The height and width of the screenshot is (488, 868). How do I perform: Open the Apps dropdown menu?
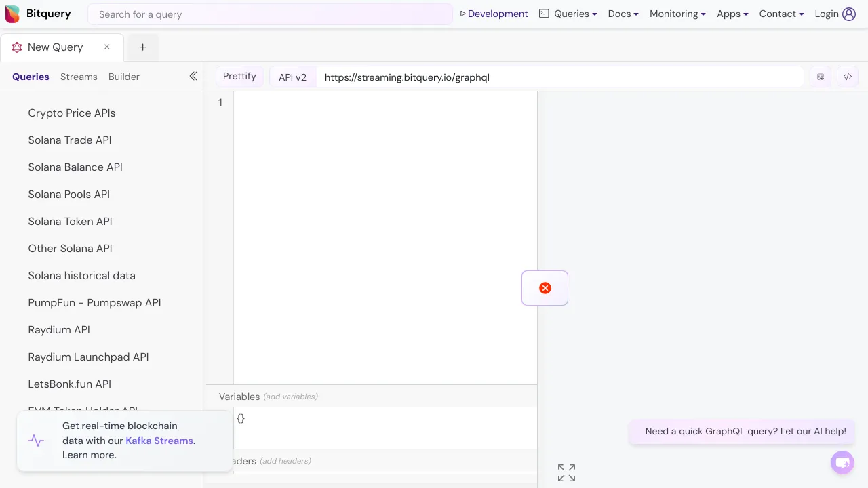pos(732,14)
